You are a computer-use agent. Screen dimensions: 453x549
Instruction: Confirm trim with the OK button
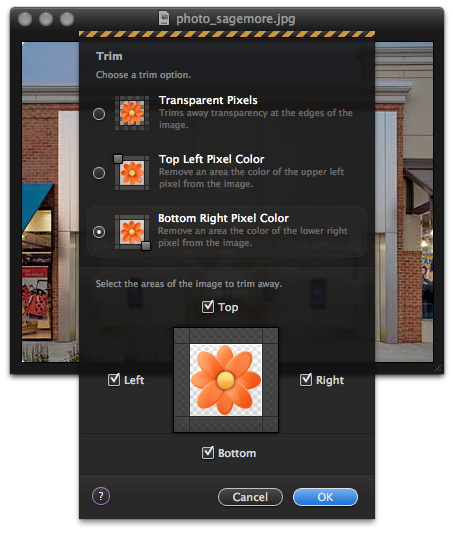coord(325,497)
